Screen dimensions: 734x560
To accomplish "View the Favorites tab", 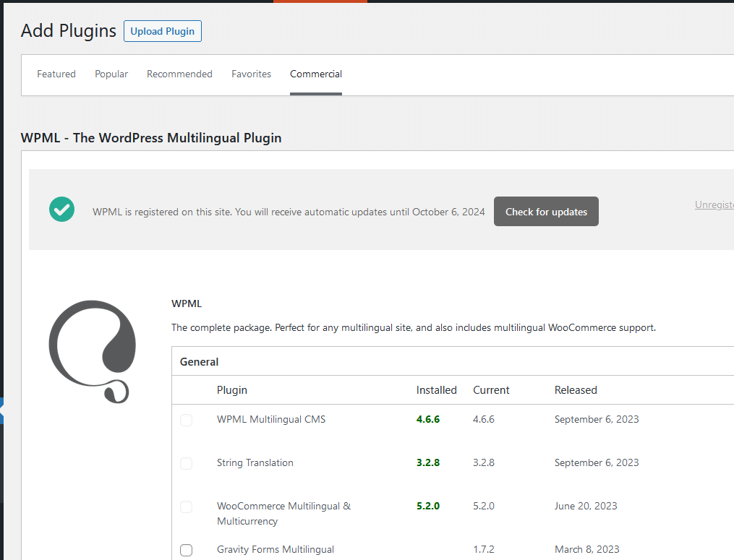I will [x=251, y=74].
